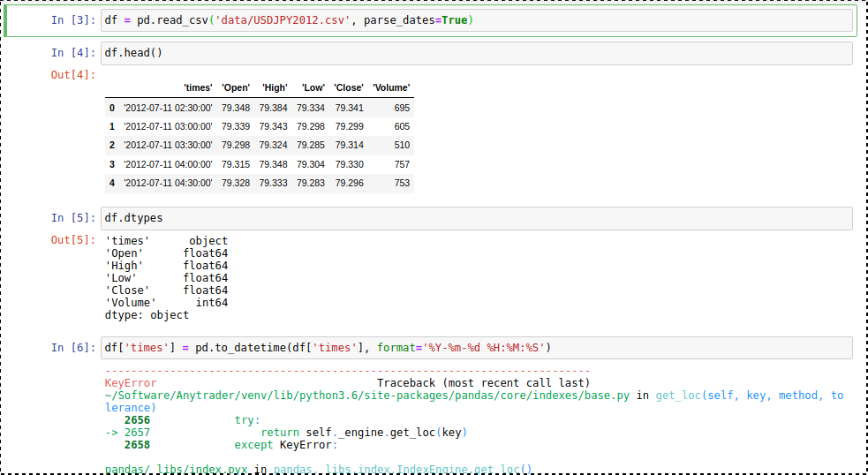Click row index 3 in the dataframe
Screen dimensions: 868x475
[x=112, y=164]
